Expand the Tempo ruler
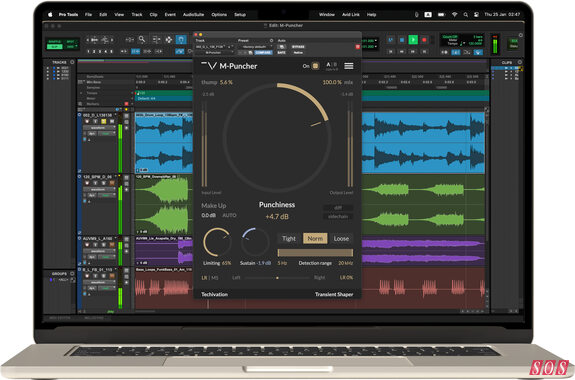 (81, 93)
